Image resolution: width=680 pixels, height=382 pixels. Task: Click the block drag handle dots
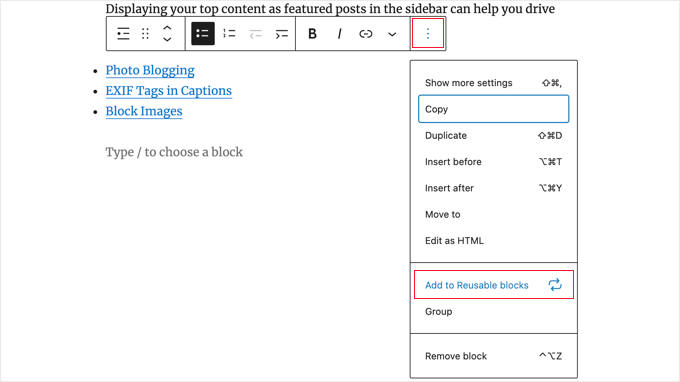pyautogui.click(x=145, y=34)
